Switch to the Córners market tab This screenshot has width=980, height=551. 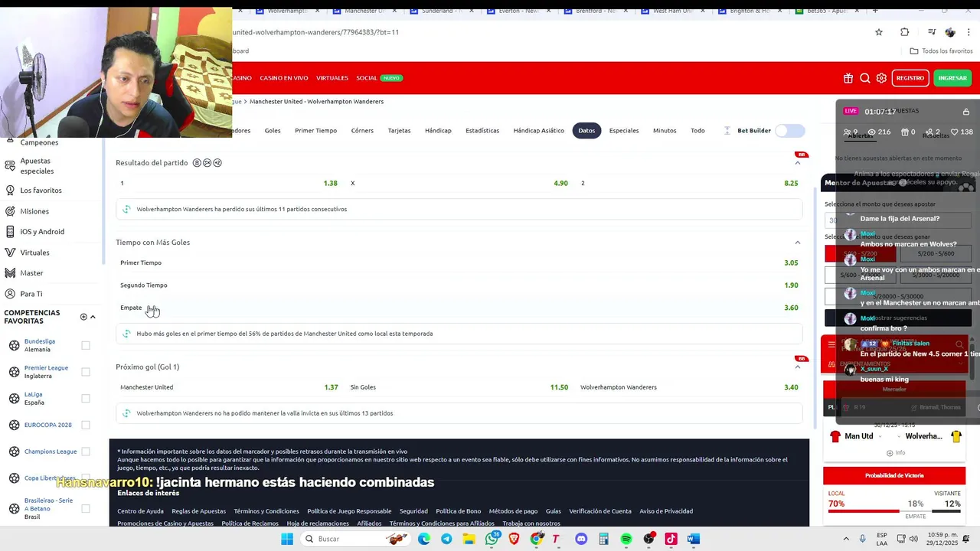pos(362,131)
